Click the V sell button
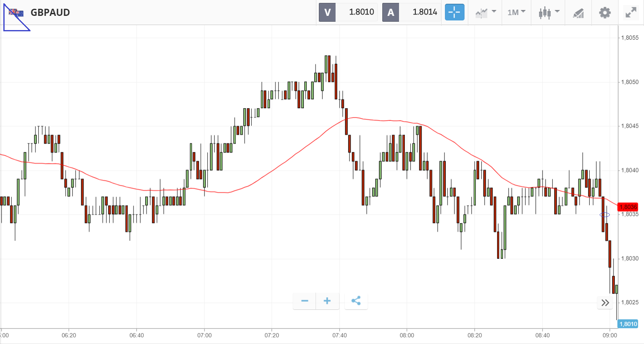The width and height of the screenshot is (644, 344). (327, 13)
